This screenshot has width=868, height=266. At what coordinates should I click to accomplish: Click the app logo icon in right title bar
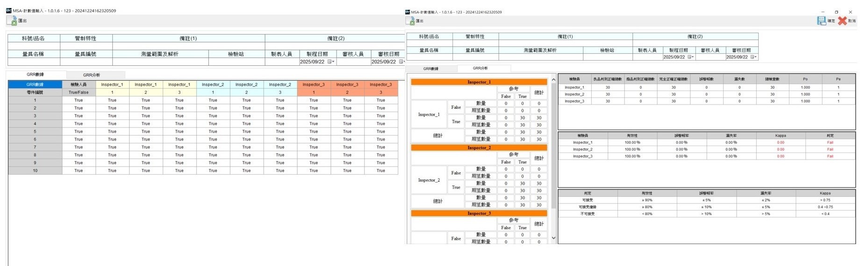coord(408,12)
